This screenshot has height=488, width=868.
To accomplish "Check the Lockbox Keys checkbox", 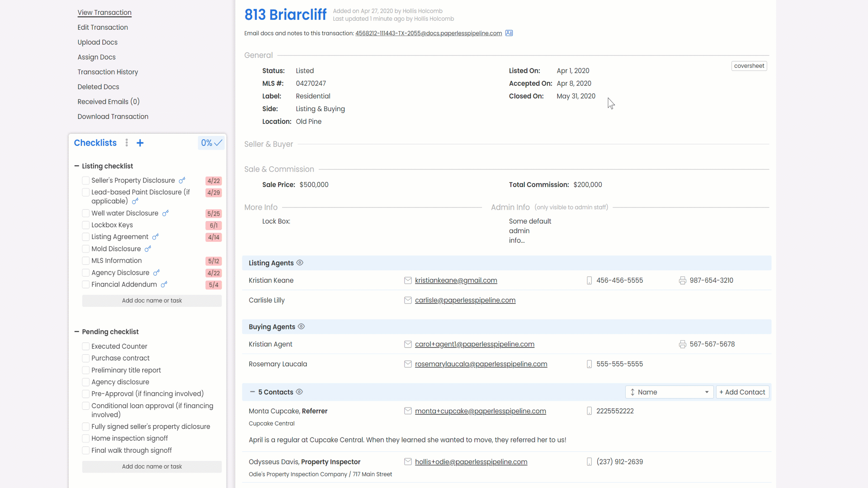I will 85,225.
